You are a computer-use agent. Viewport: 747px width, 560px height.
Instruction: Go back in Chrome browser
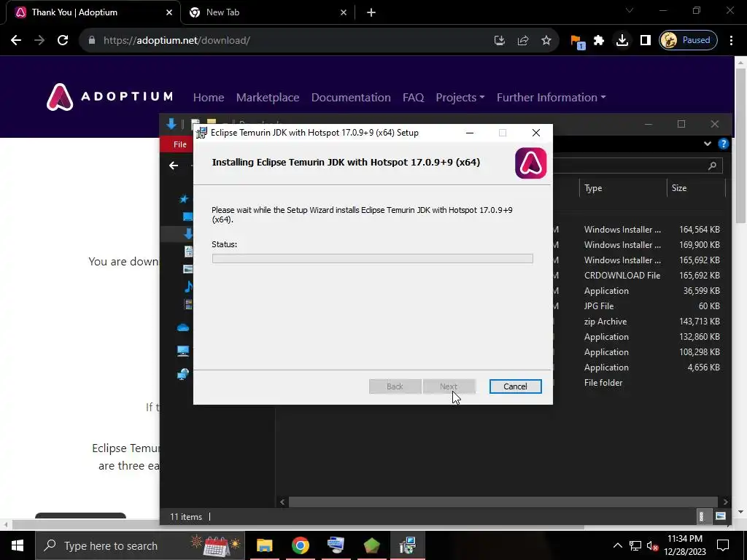point(16,40)
